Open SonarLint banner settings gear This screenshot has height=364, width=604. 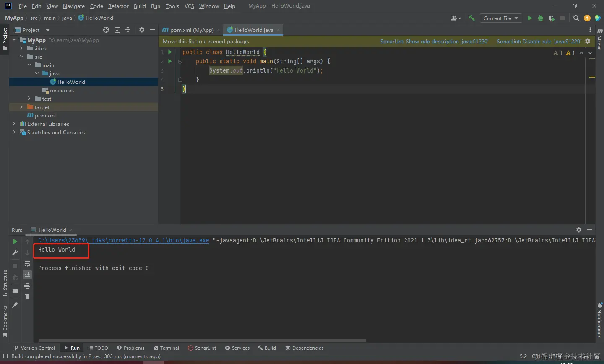pos(588,41)
